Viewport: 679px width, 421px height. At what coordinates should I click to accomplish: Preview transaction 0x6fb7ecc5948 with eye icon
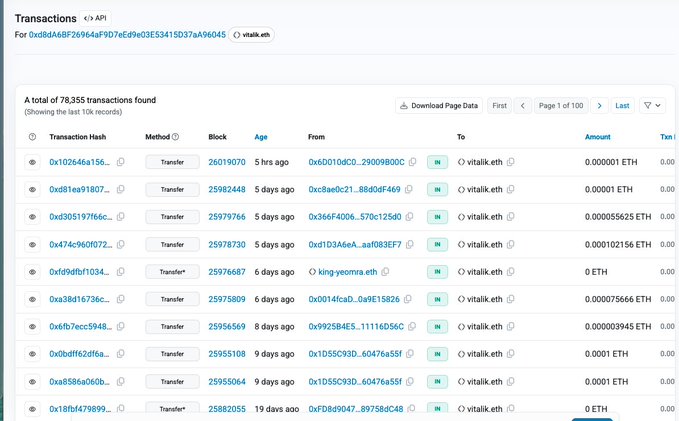[32, 327]
